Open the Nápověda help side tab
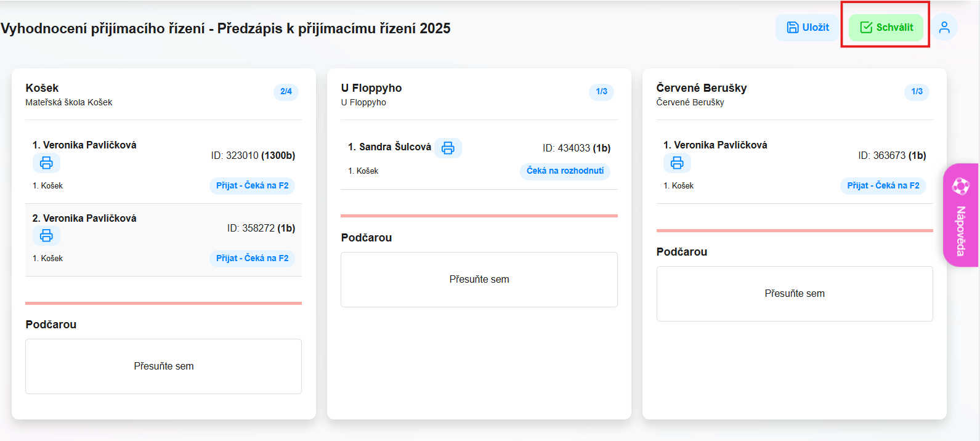The width and height of the screenshot is (980, 441). [960, 215]
